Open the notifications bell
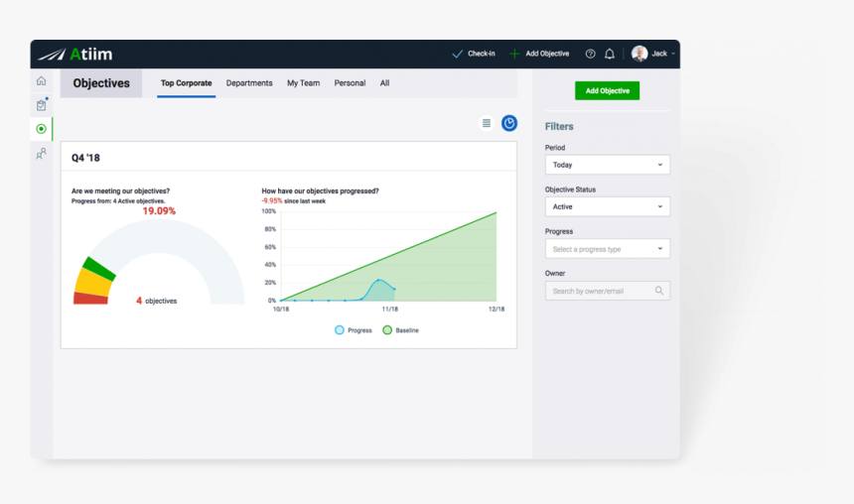 (610, 54)
